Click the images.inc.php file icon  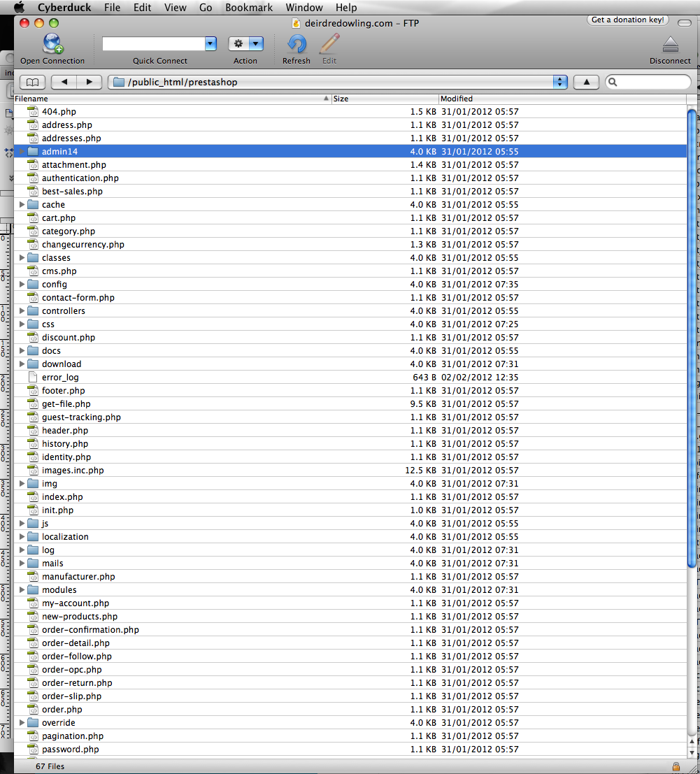33,470
